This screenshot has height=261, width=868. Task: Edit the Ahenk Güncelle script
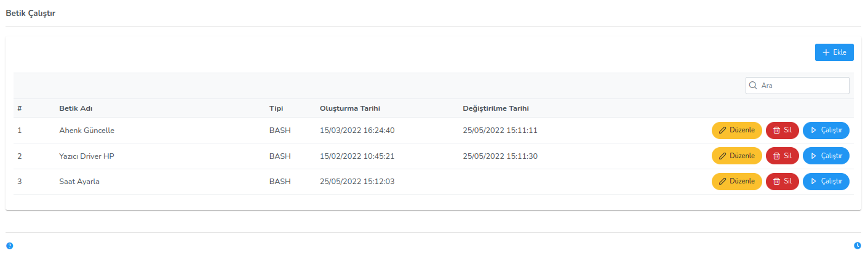736,130
